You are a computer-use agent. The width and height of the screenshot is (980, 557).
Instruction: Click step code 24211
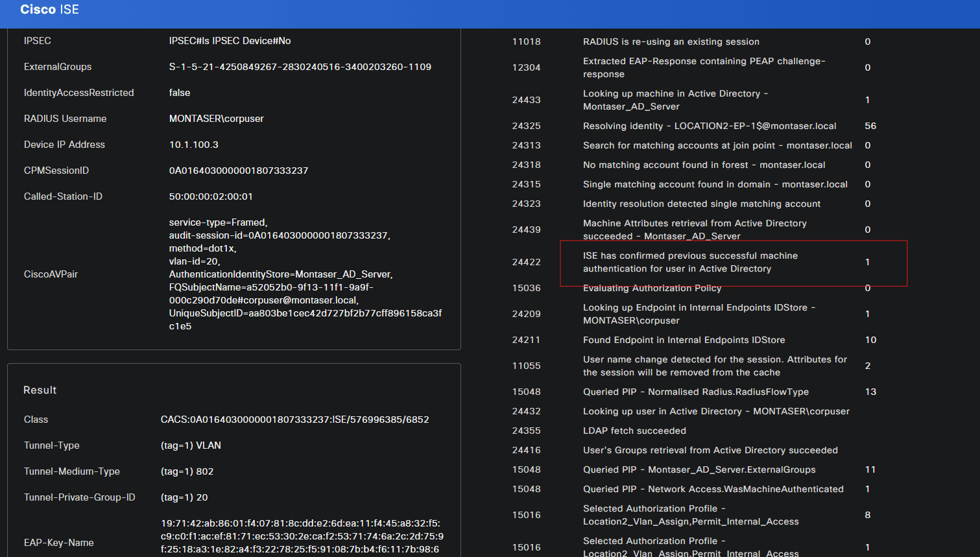click(x=526, y=340)
